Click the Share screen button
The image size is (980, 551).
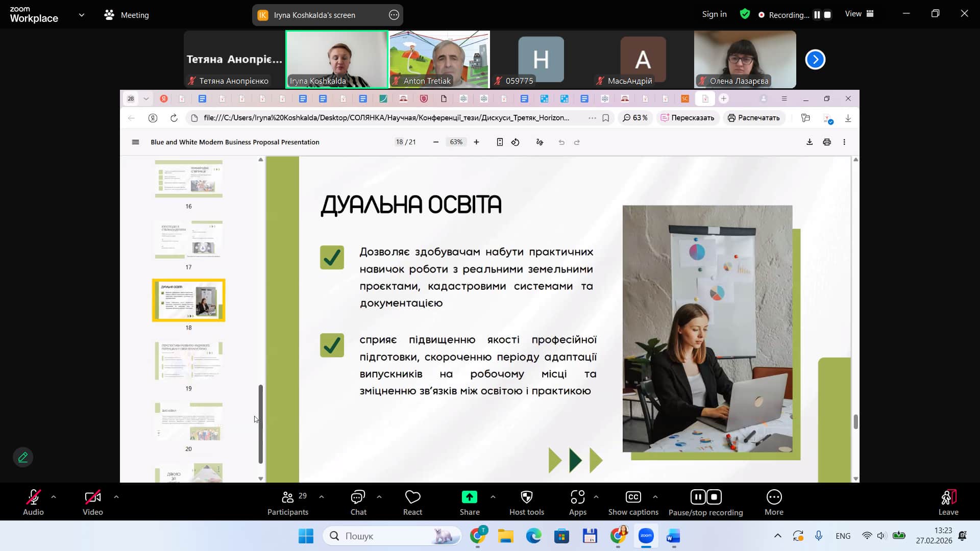[x=469, y=497]
